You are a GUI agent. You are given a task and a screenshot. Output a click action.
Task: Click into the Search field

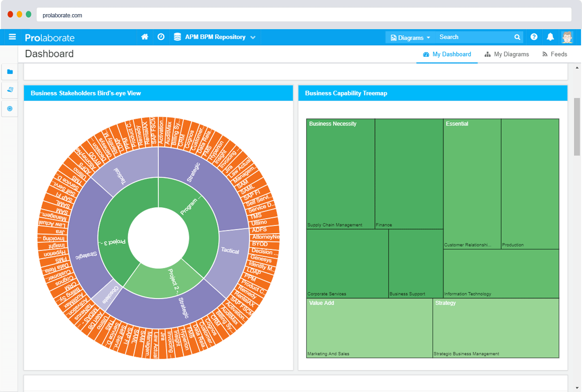pos(474,37)
